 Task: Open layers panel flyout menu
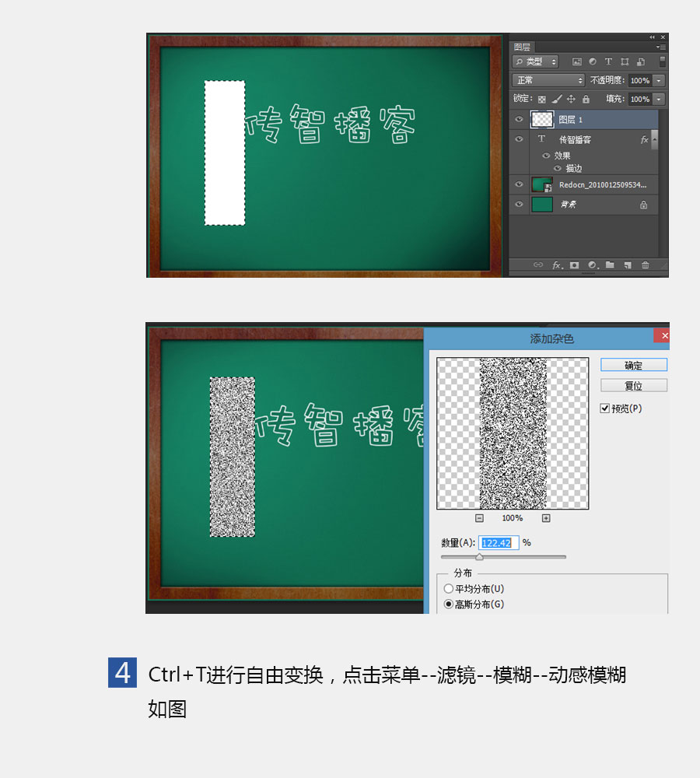(x=661, y=47)
